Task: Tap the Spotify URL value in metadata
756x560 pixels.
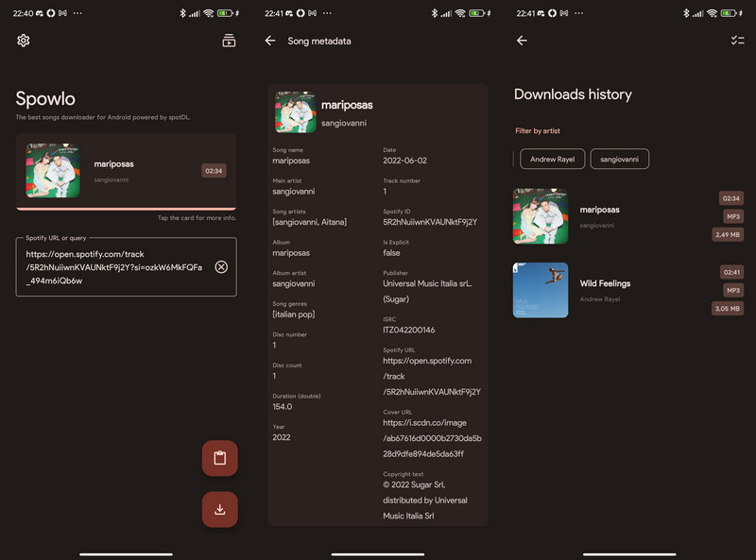Action: (432, 377)
